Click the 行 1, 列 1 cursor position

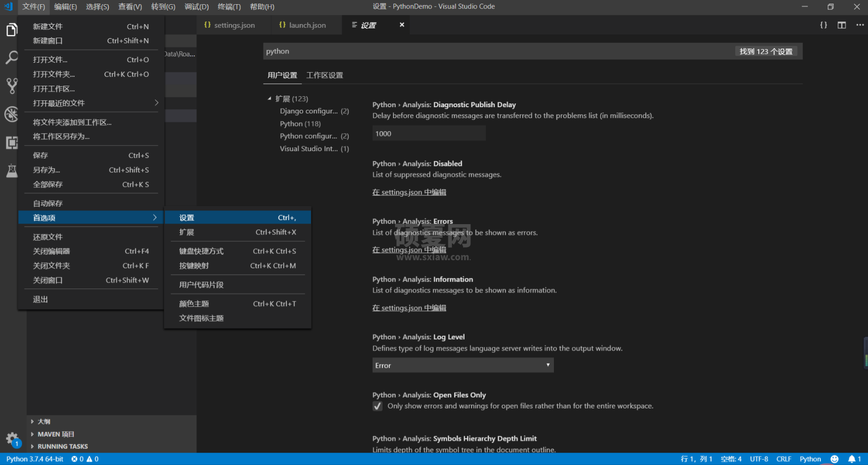696,459
